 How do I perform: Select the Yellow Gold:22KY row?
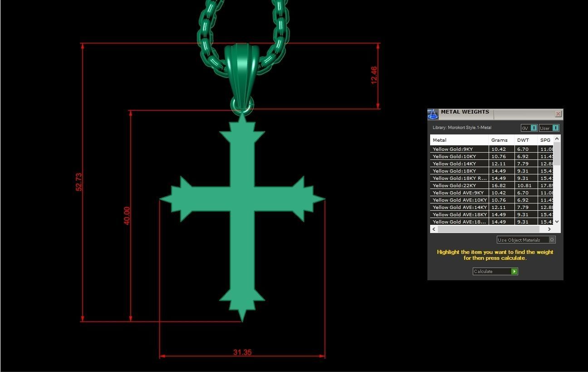pos(492,185)
